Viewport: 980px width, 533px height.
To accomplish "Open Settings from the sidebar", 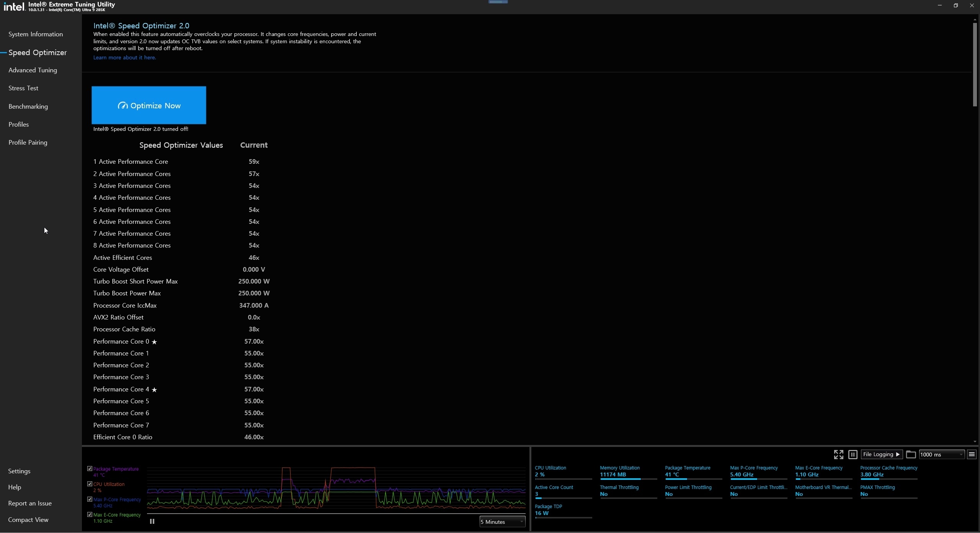I will click(x=19, y=471).
